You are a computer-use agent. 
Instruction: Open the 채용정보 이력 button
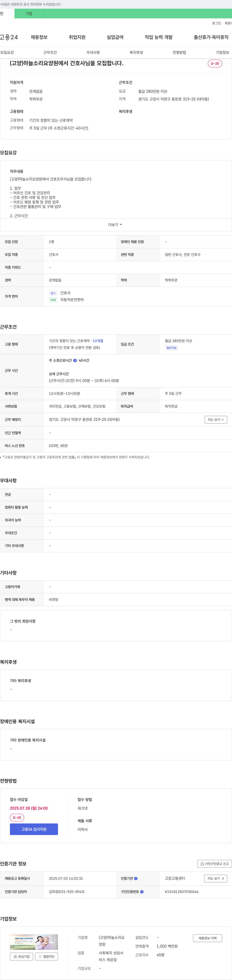click(207, 938)
